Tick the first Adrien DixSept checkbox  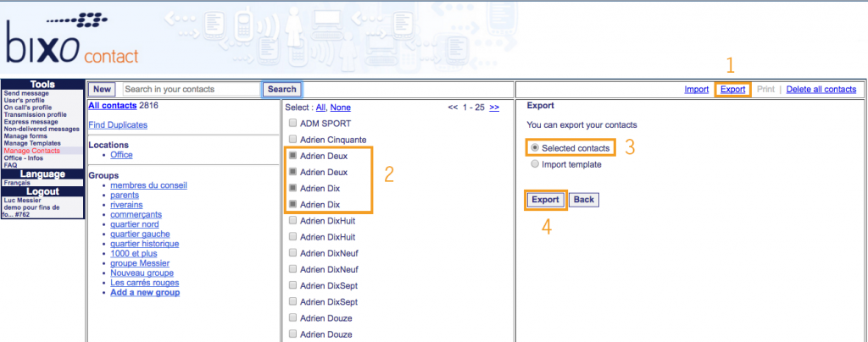pos(292,285)
